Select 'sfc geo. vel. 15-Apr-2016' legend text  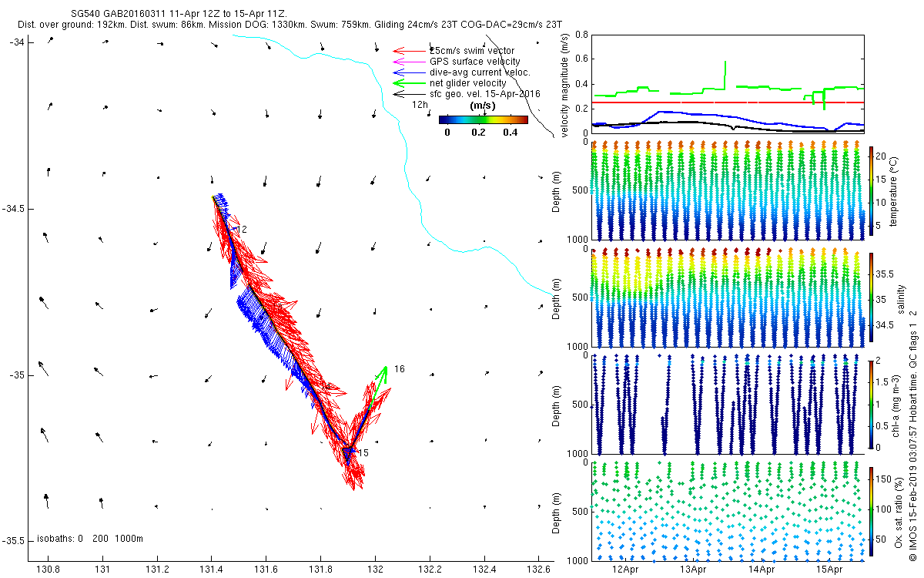(484, 94)
